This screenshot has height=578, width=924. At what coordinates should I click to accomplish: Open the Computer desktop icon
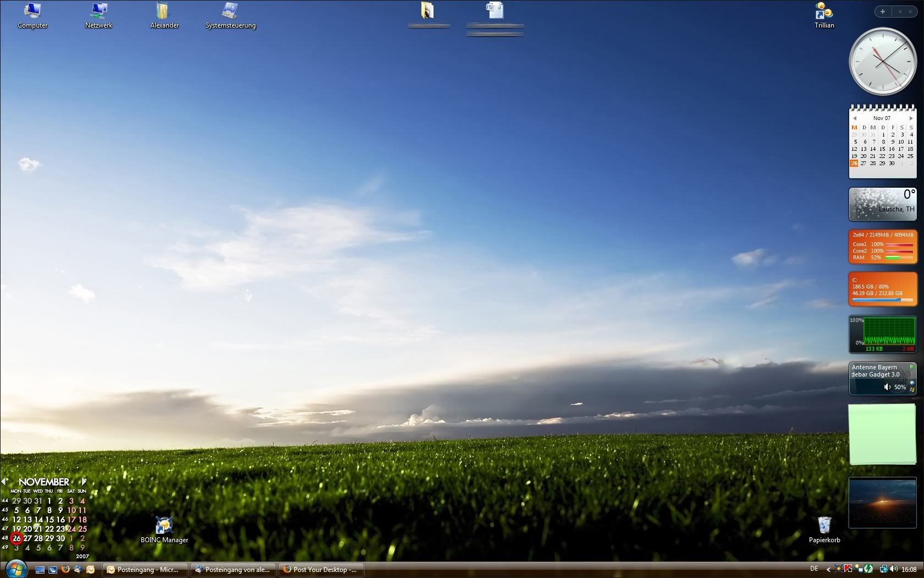coord(32,15)
